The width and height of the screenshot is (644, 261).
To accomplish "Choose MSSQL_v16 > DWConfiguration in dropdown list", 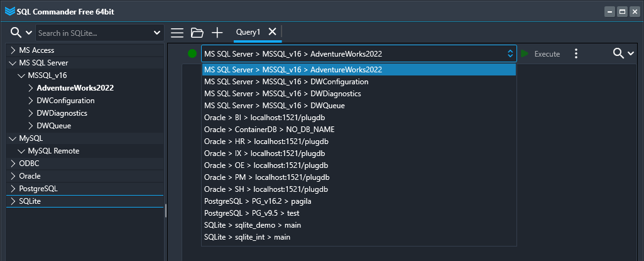I will pos(359,82).
